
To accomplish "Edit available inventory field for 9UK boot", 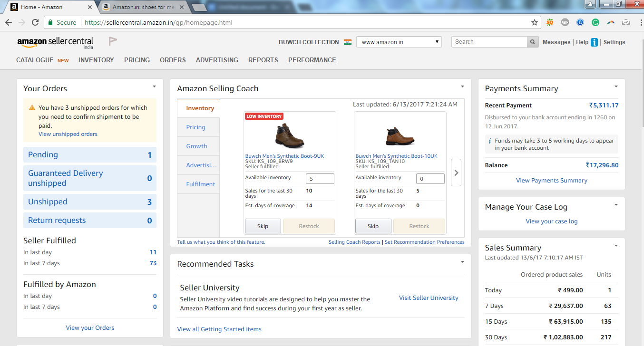I will pyautogui.click(x=320, y=179).
